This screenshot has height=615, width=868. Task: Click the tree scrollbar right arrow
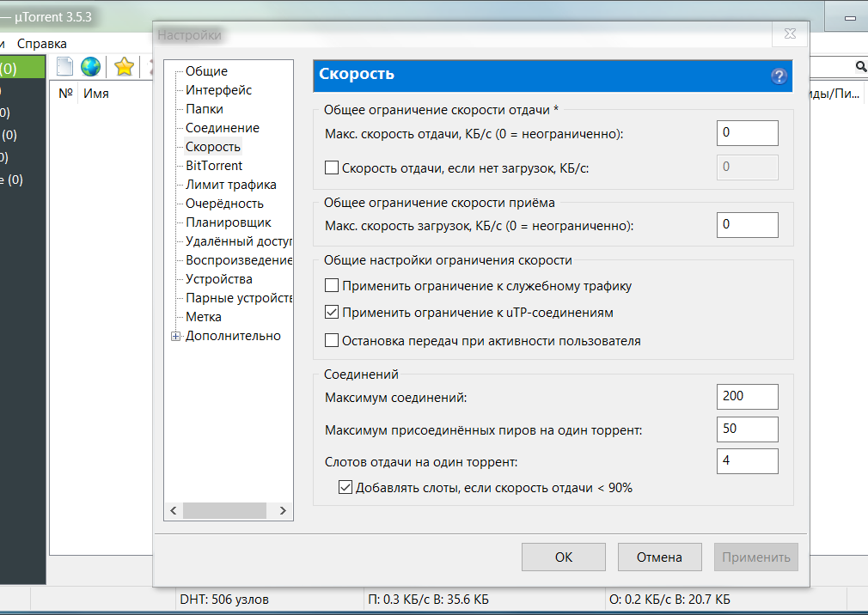(283, 510)
